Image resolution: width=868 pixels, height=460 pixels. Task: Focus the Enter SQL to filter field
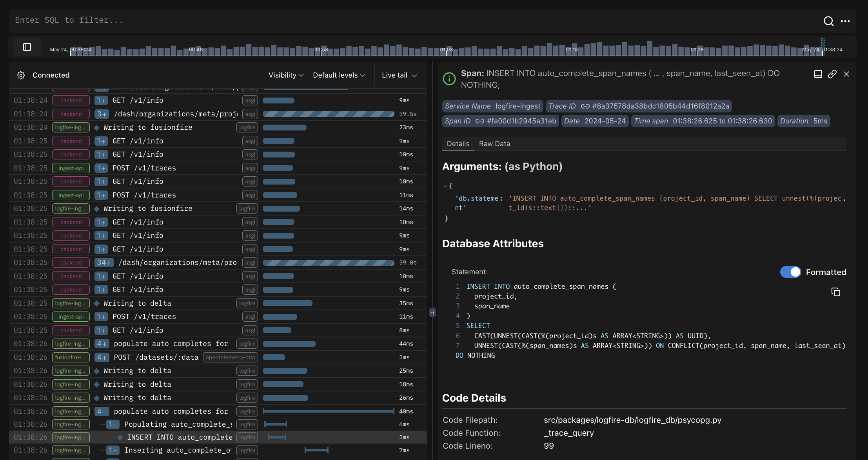click(x=416, y=20)
